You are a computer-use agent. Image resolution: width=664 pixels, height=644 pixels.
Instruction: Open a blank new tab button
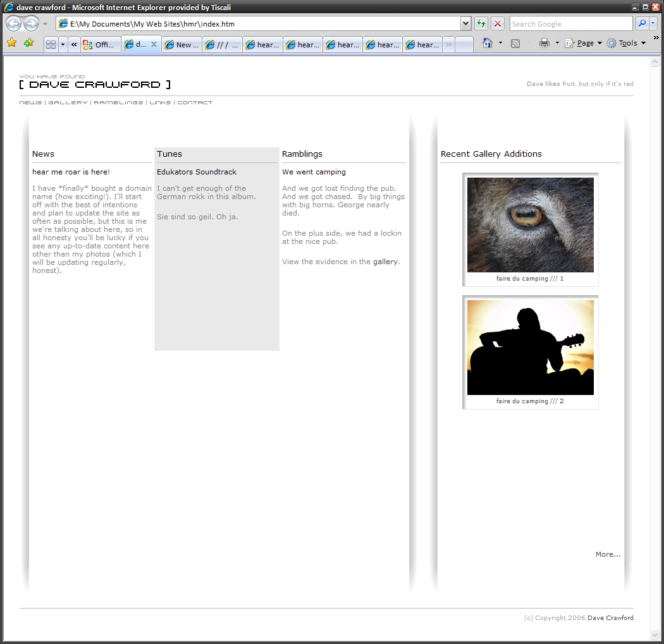tap(464, 44)
